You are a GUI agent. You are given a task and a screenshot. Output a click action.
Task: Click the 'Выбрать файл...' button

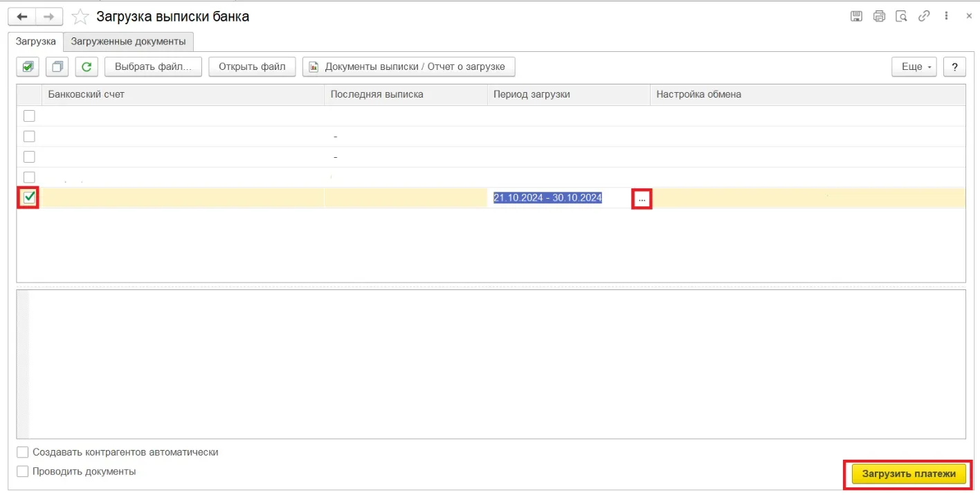pos(153,67)
